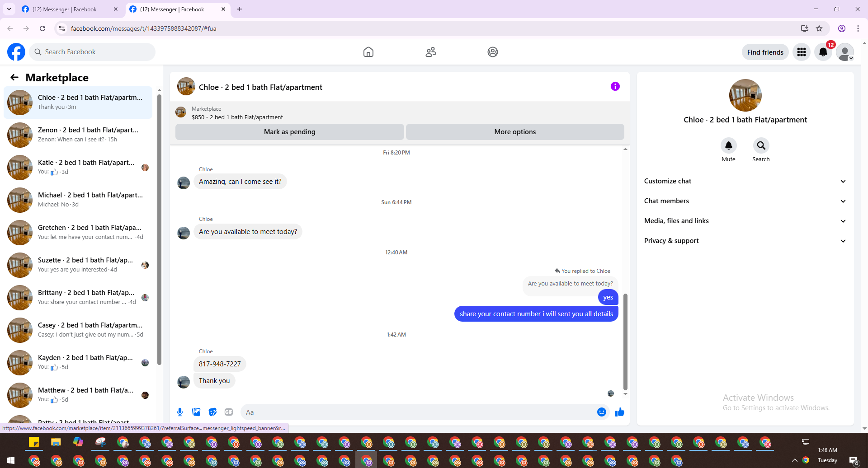Screen dimensions: 868x468
Task: Reload the page with browser refresh icon
Action: [x=42, y=28]
